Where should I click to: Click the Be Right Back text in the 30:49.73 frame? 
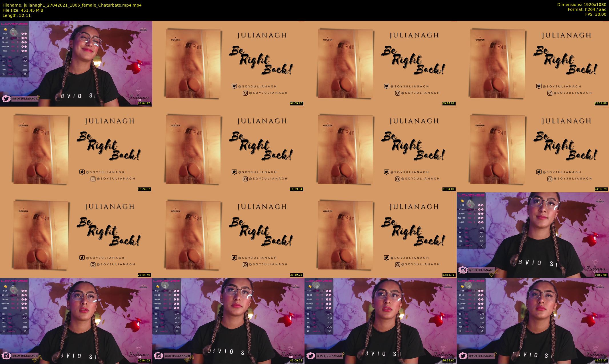pyautogui.click(x=261, y=231)
